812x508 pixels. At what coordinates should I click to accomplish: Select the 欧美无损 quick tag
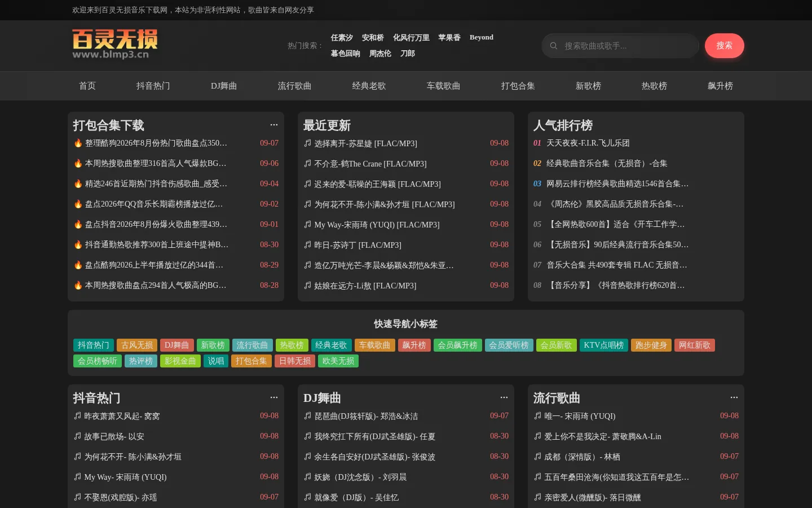pos(338,361)
